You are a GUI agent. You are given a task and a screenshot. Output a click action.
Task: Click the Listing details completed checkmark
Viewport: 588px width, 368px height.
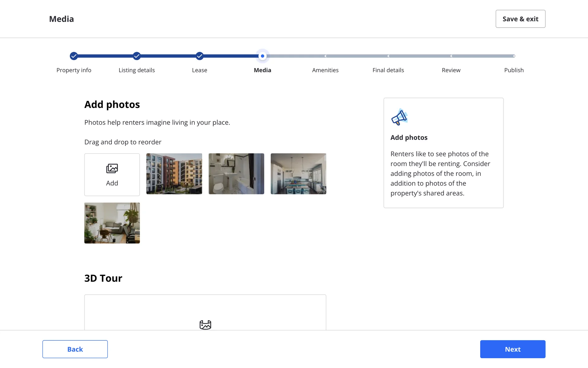[x=137, y=56]
